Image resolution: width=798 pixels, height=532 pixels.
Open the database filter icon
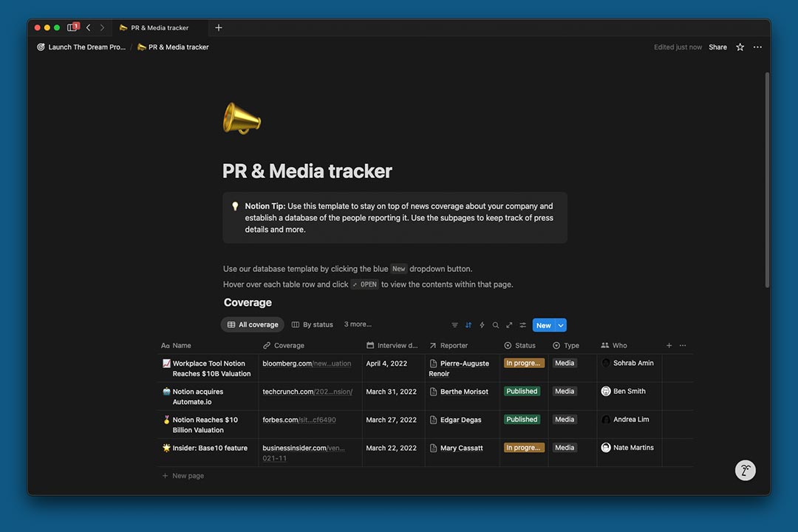click(454, 325)
